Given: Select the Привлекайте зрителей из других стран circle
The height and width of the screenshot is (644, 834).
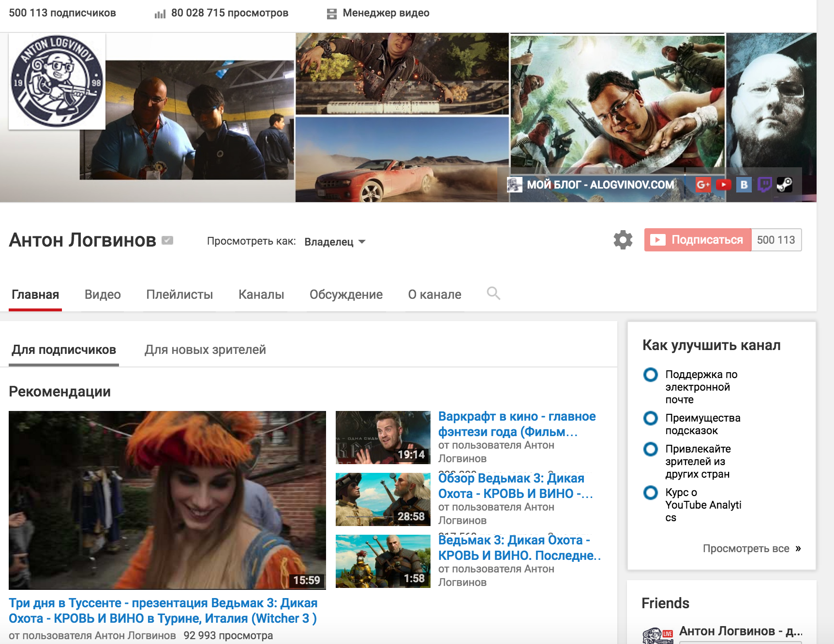Looking at the screenshot, I should 651,449.
